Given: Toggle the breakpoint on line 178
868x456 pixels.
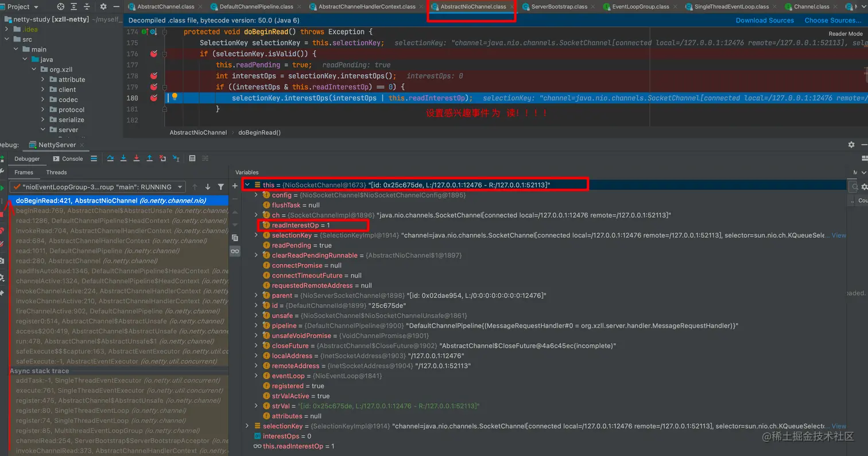Looking at the screenshot, I should 153,76.
